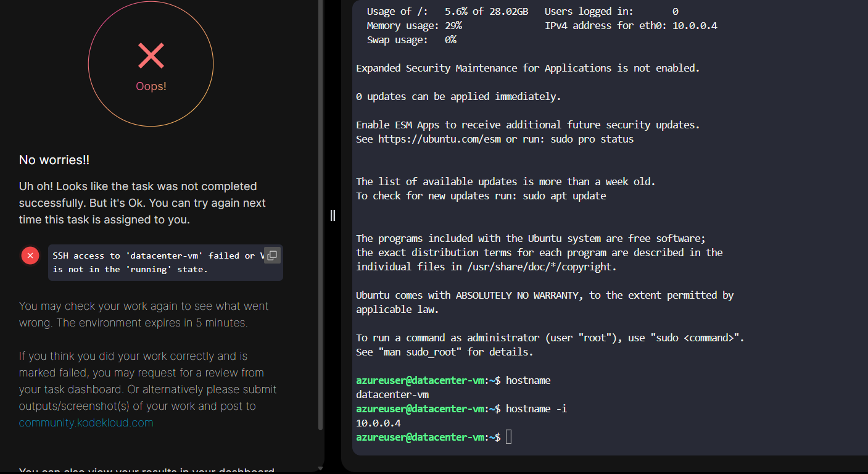The width and height of the screenshot is (868, 474).
Task: Click the left panel vertical scrollbar thumb
Action: [320, 216]
